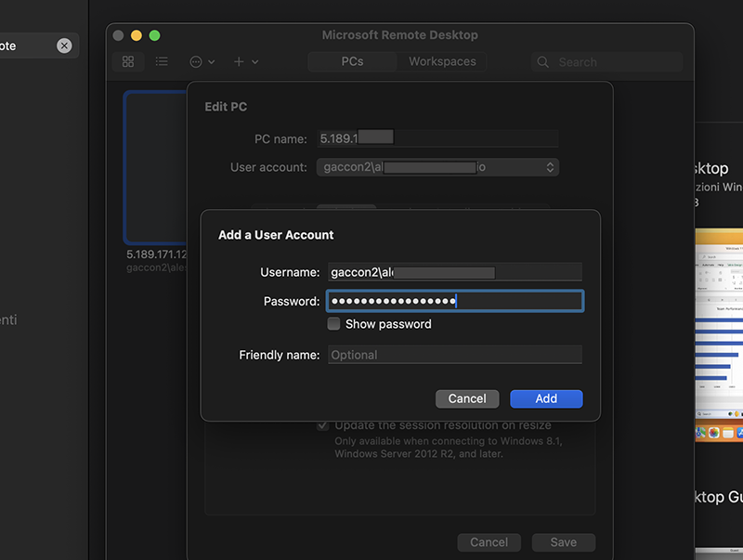Click the PC name field in Edit PC
This screenshot has height=560, width=743.
point(437,138)
